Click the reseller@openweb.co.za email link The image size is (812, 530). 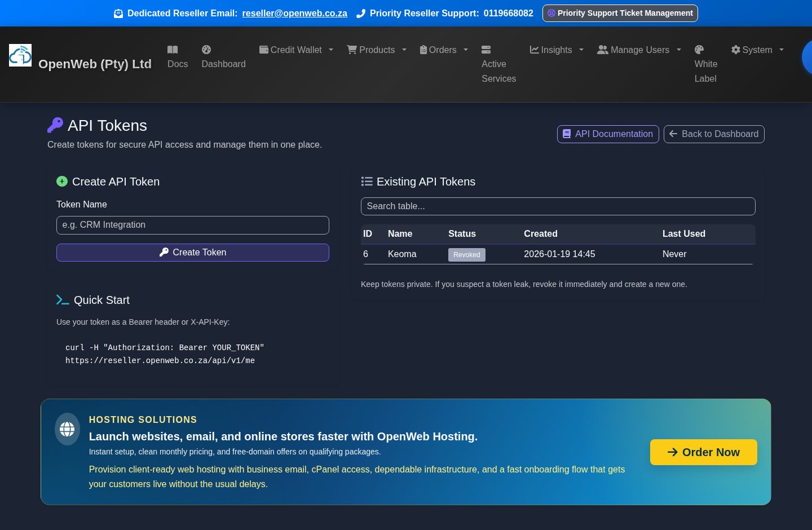pyautogui.click(x=295, y=14)
